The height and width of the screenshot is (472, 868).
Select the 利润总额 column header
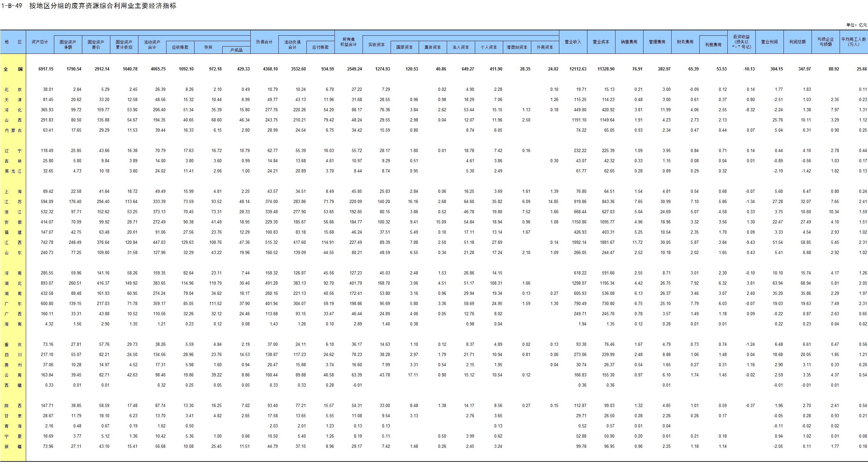tap(797, 42)
